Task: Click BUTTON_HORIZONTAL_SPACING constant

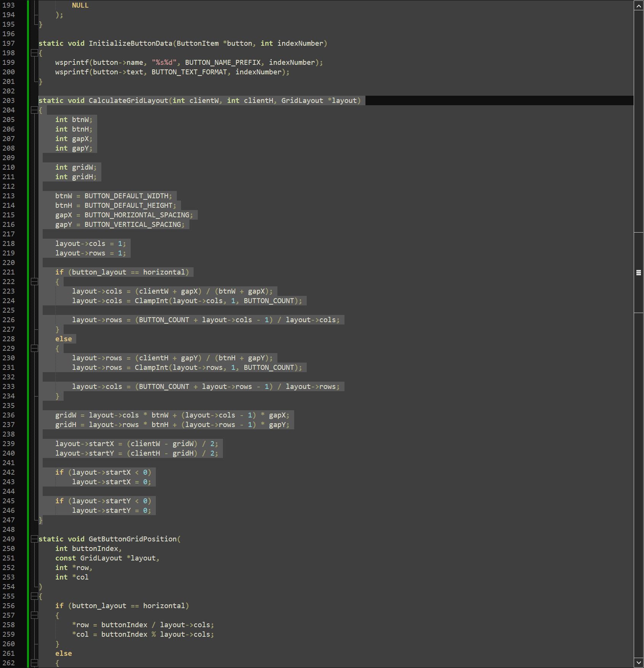Action: 137,215
